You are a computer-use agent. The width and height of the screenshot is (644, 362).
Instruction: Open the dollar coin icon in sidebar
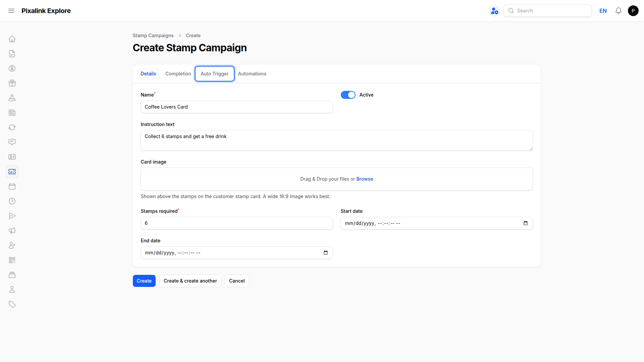point(12,68)
